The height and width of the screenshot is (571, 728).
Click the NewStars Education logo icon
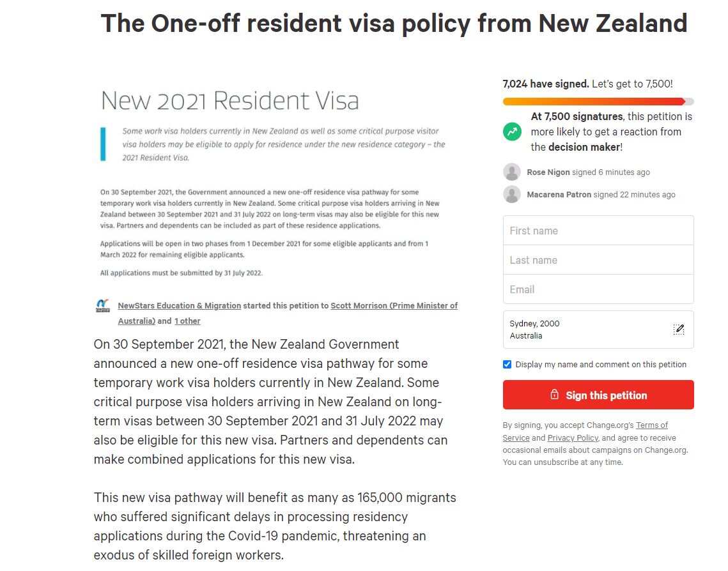point(102,307)
